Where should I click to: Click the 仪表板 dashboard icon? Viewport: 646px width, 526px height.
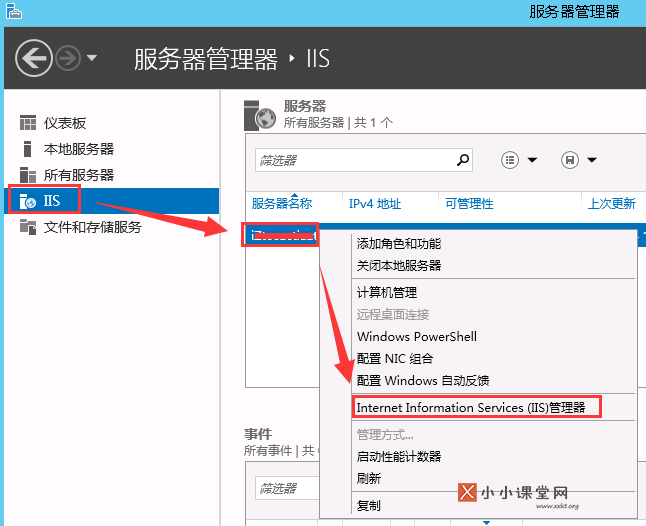pos(28,123)
